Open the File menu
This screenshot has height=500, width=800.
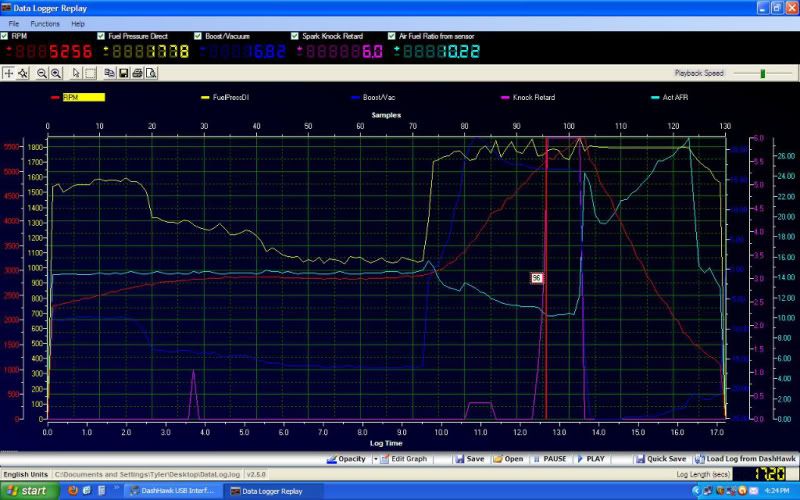(x=13, y=23)
